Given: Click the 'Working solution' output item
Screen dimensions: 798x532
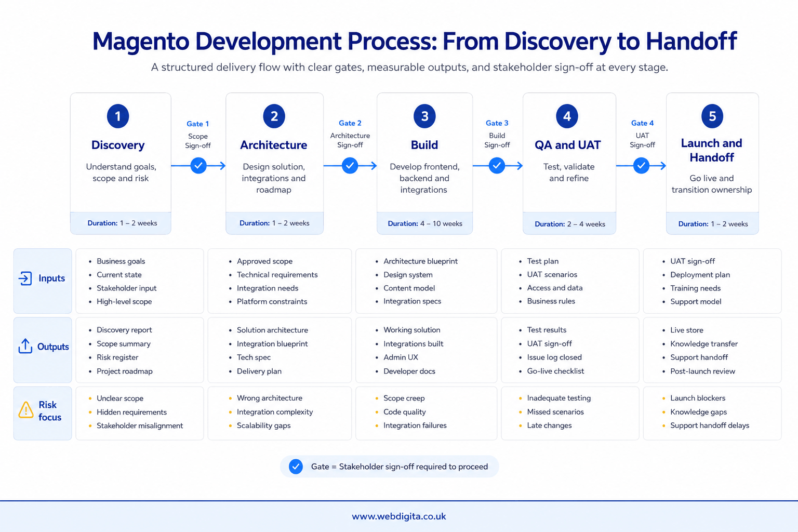Looking at the screenshot, I should (412, 330).
